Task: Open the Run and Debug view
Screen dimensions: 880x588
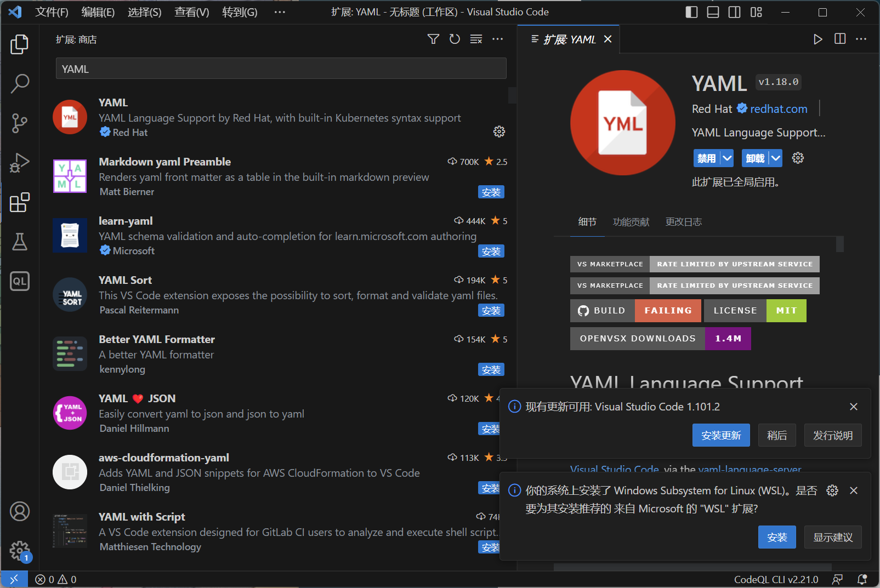Action: coord(20,163)
